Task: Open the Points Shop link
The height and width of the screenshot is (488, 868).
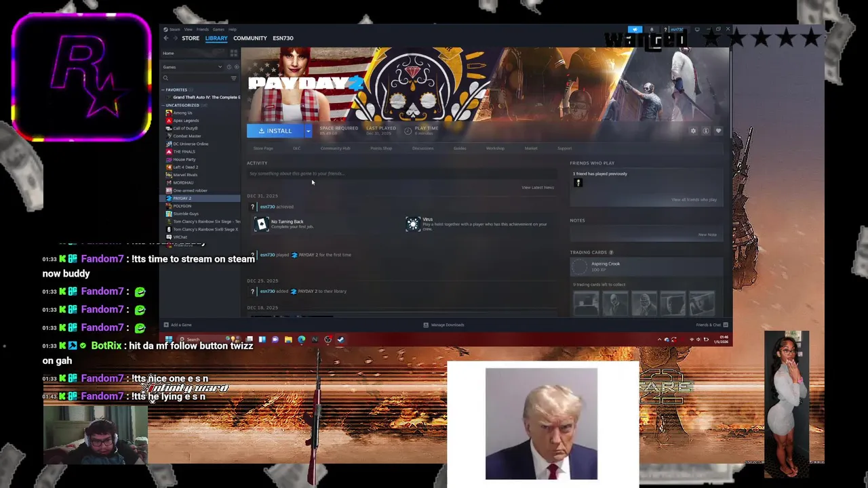Action: pyautogui.click(x=381, y=148)
